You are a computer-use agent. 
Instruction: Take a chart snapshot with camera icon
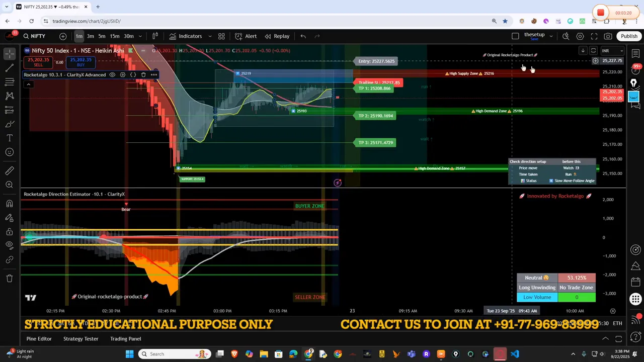[608, 36]
